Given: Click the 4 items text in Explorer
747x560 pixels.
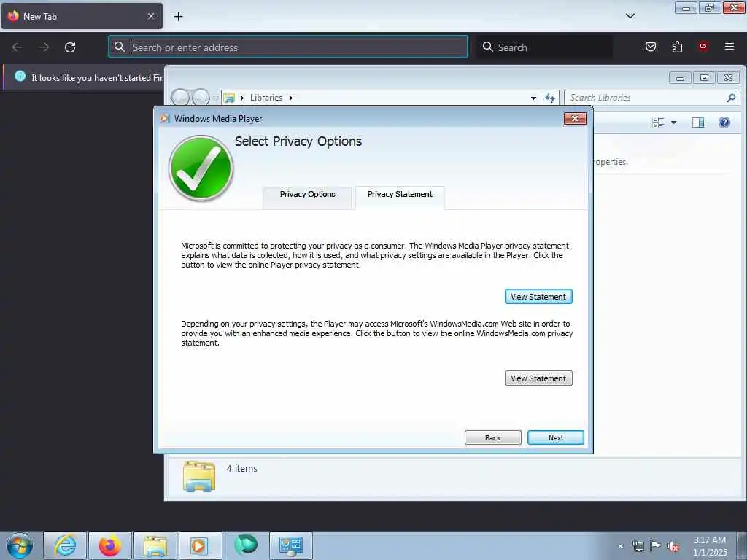Looking at the screenshot, I should click(242, 469).
